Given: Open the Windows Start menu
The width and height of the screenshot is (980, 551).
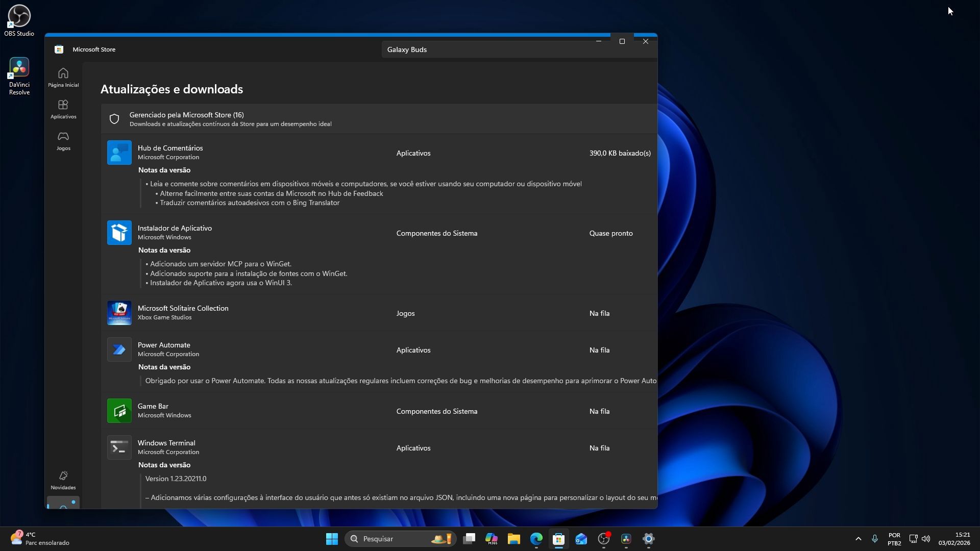Looking at the screenshot, I should (332, 539).
